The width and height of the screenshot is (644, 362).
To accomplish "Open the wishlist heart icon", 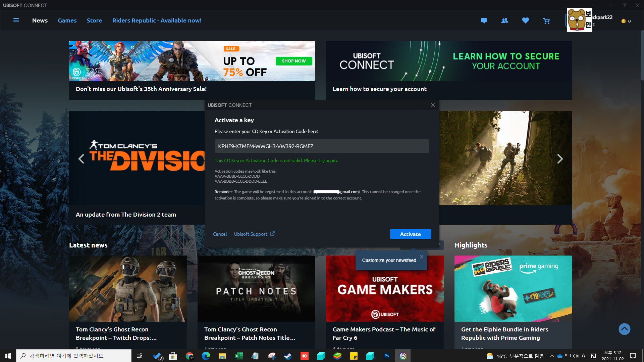I will click(x=525, y=20).
